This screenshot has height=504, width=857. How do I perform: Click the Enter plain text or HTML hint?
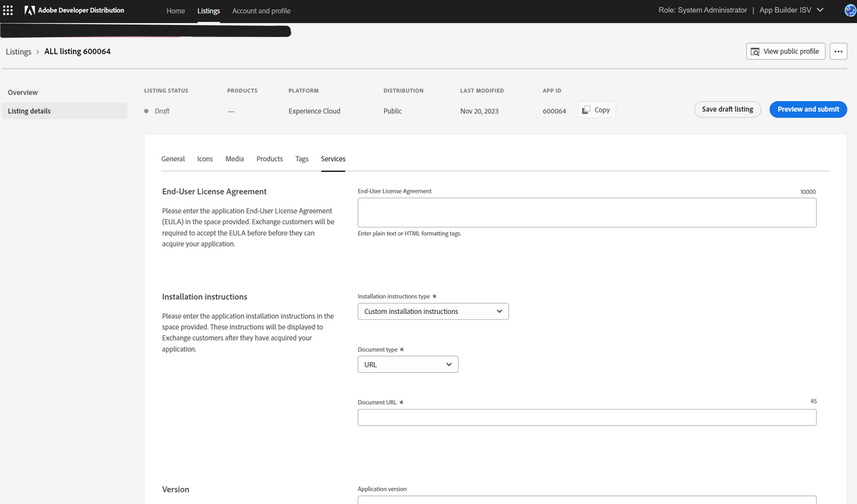410,234
